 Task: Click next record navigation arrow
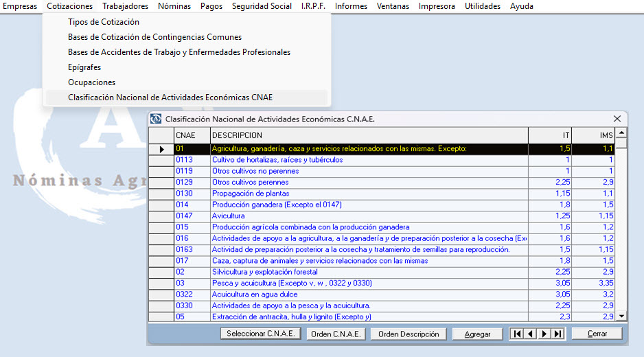[x=544, y=334]
